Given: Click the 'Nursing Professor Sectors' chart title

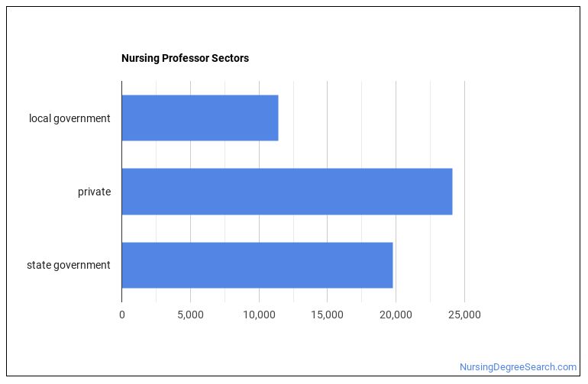Looking at the screenshot, I should click(x=185, y=58).
